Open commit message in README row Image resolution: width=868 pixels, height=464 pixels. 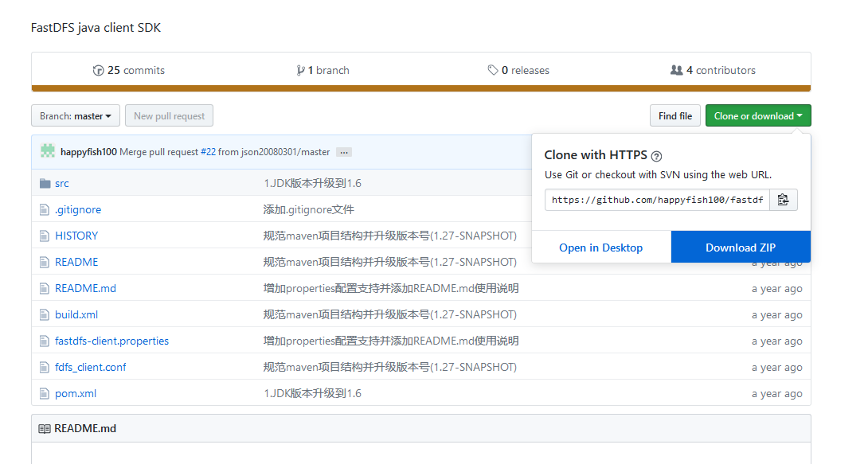(x=389, y=262)
